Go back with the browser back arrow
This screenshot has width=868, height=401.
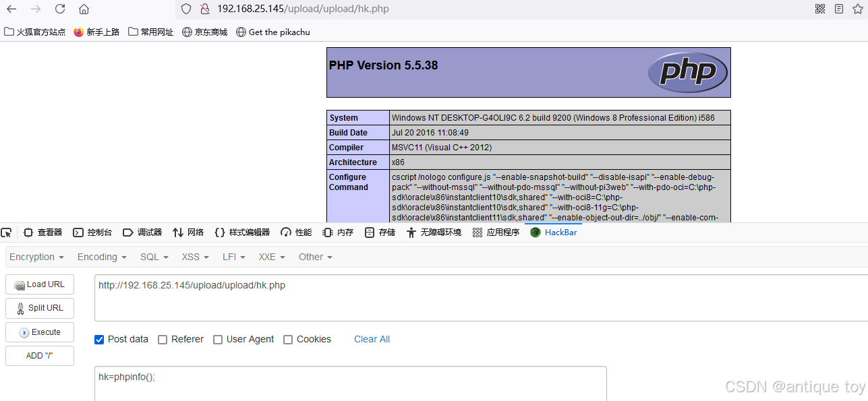click(12, 9)
